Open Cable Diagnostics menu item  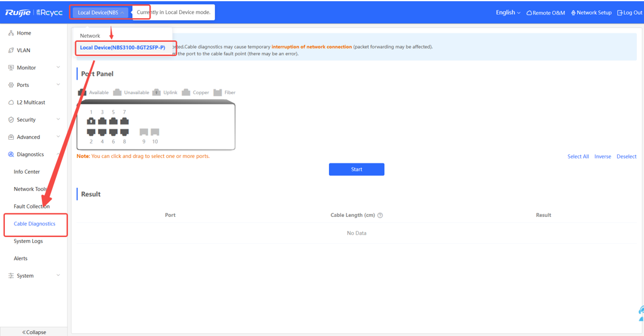pyautogui.click(x=35, y=224)
